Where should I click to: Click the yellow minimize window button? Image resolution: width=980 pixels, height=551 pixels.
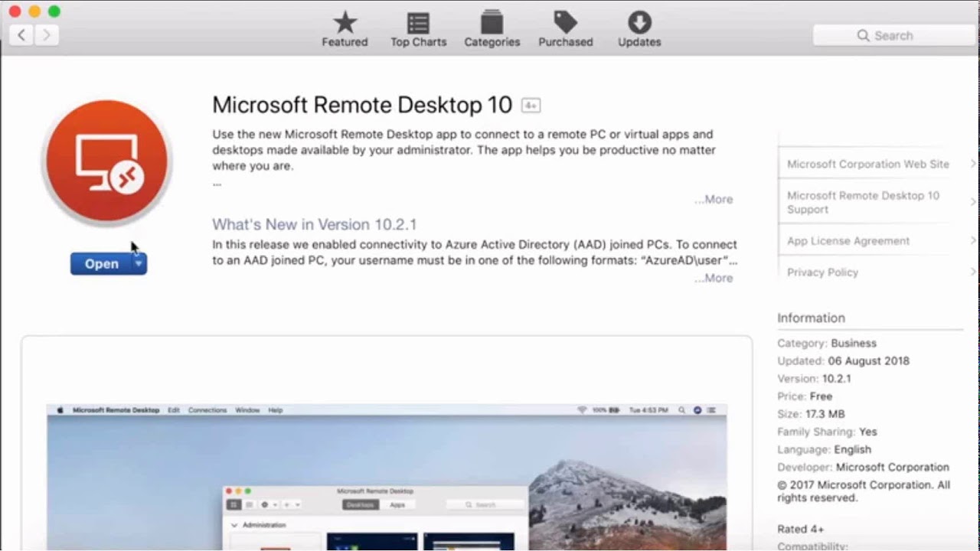tap(34, 11)
